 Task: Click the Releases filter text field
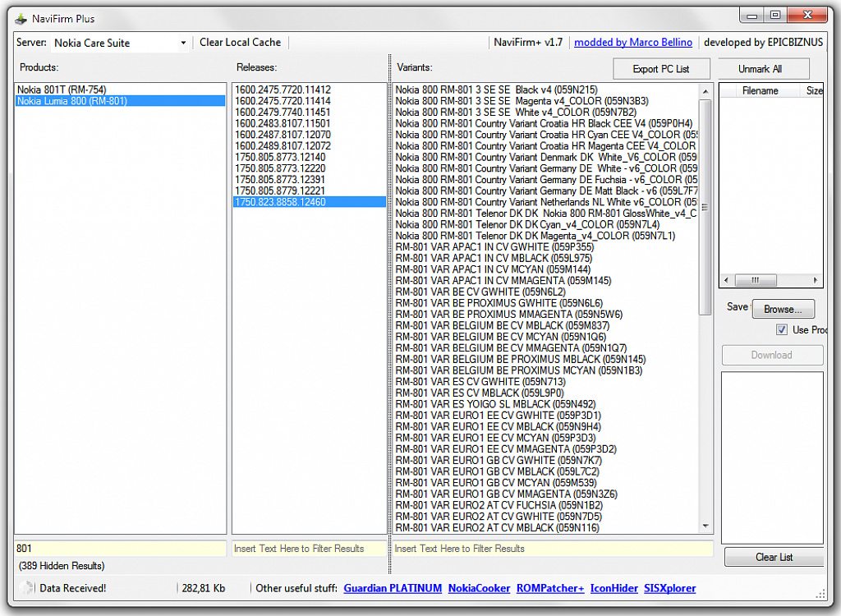(309, 549)
